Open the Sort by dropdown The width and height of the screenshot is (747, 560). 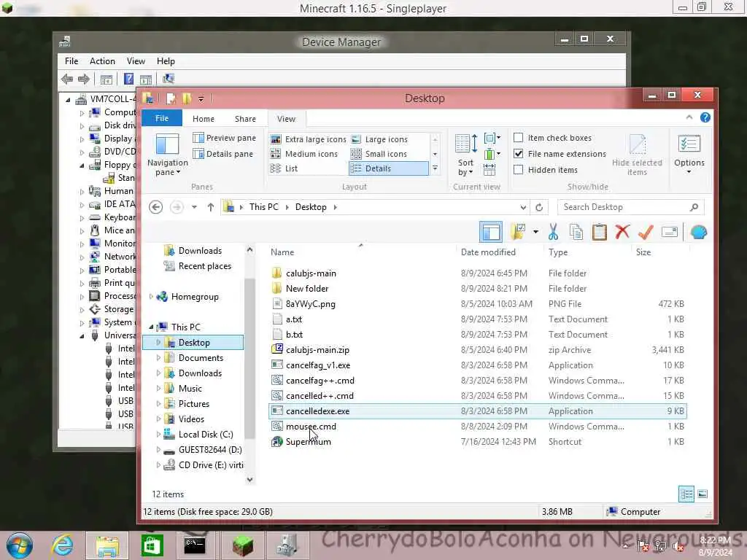pos(465,168)
